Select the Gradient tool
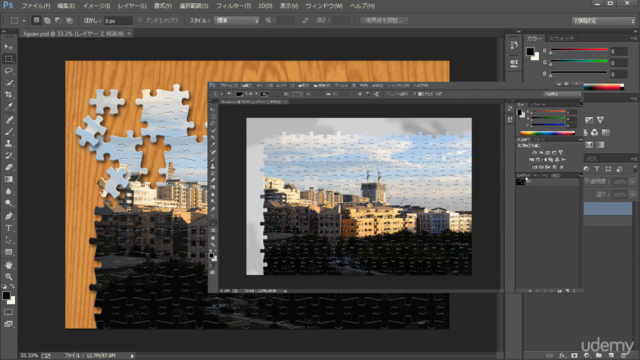The width and height of the screenshot is (640, 360). click(x=9, y=179)
